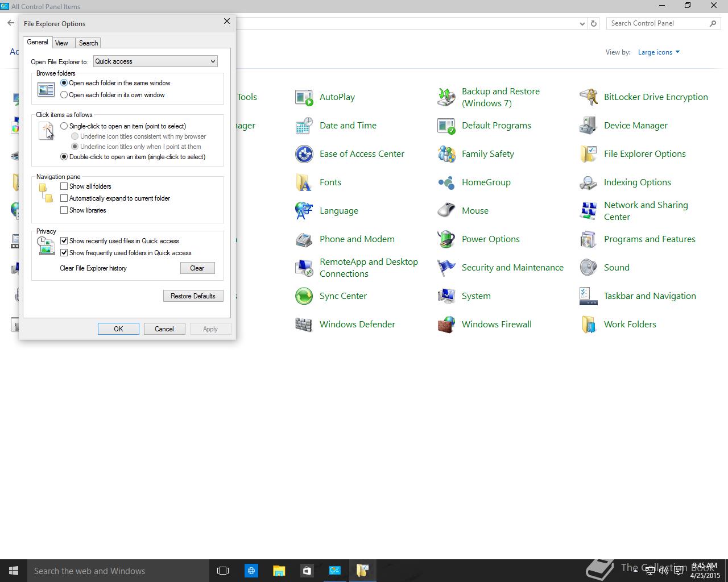Select the General tab
This screenshot has width=728, height=582.
coord(38,42)
